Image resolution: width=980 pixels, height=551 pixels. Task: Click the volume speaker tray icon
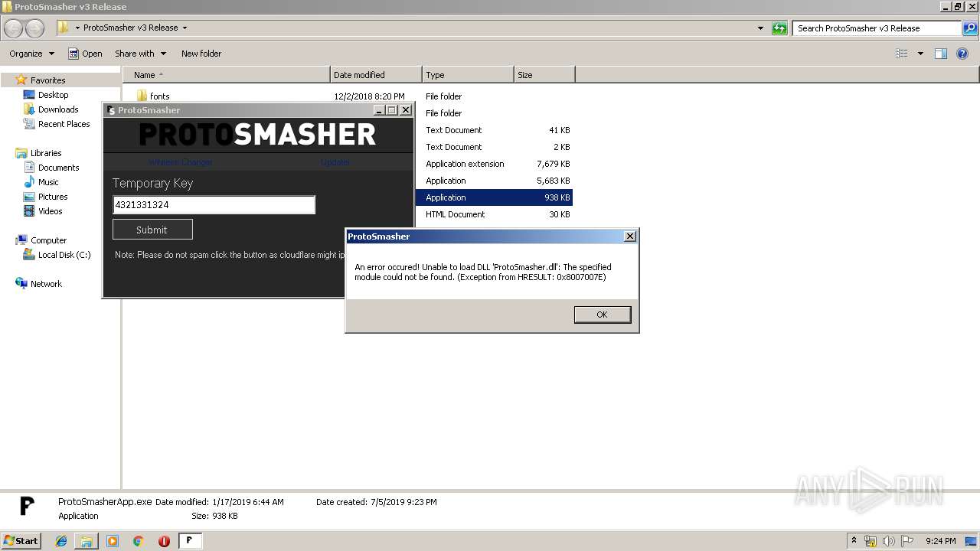(890, 541)
